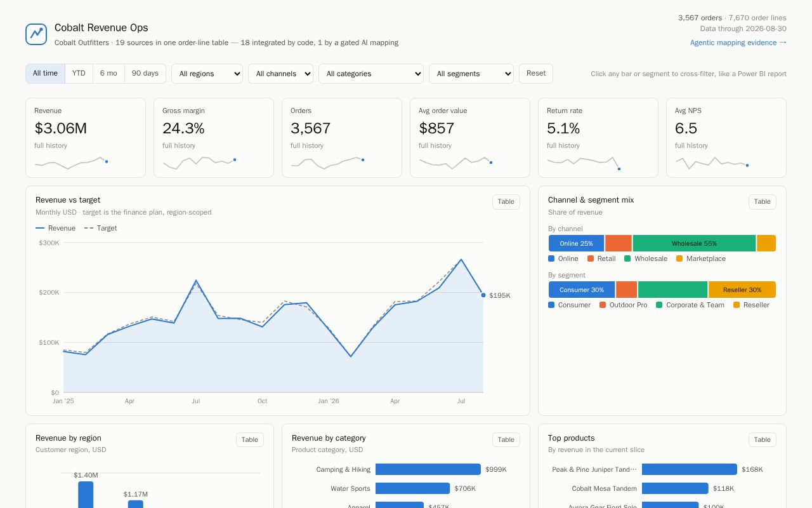Image resolution: width=812 pixels, height=508 pixels.
Task: Click the Corporate & Team legend swatch
Action: [x=659, y=305]
